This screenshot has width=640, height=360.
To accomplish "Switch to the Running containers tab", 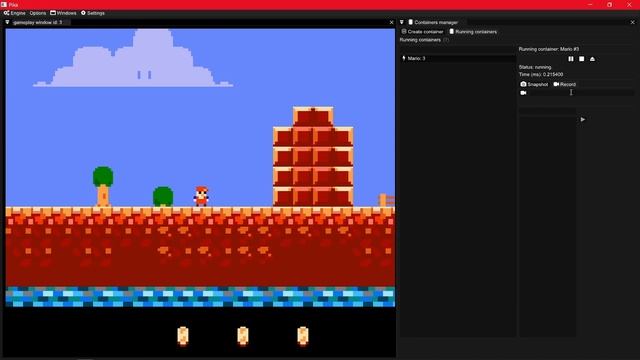I will click(473, 31).
